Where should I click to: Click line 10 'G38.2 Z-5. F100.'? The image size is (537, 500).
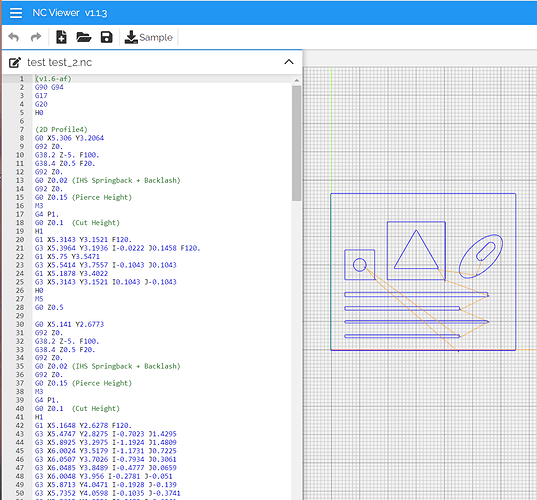coord(67,155)
